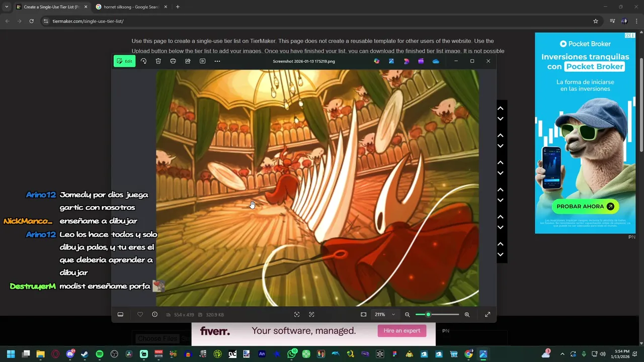Move last tier row down with arrow
This screenshot has height=362, width=644.
click(500, 254)
